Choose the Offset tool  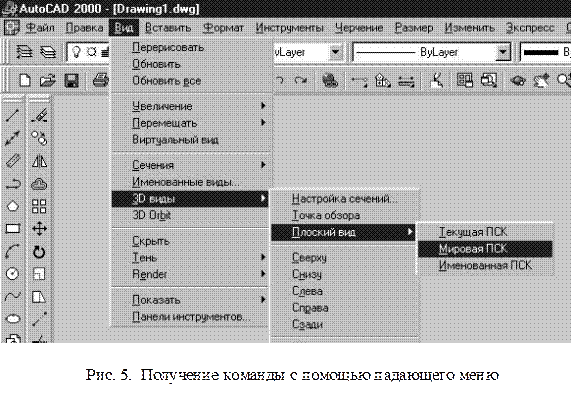coord(39,184)
